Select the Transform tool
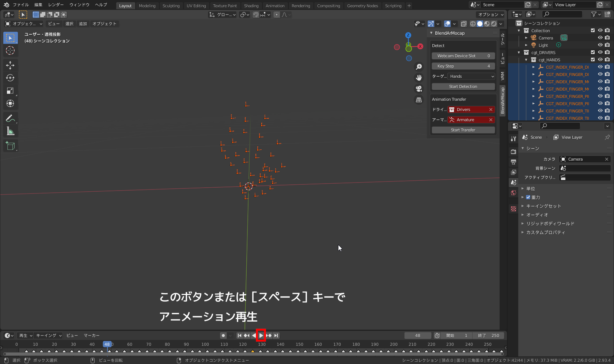The height and width of the screenshot is (364, 614). [10, 104]
